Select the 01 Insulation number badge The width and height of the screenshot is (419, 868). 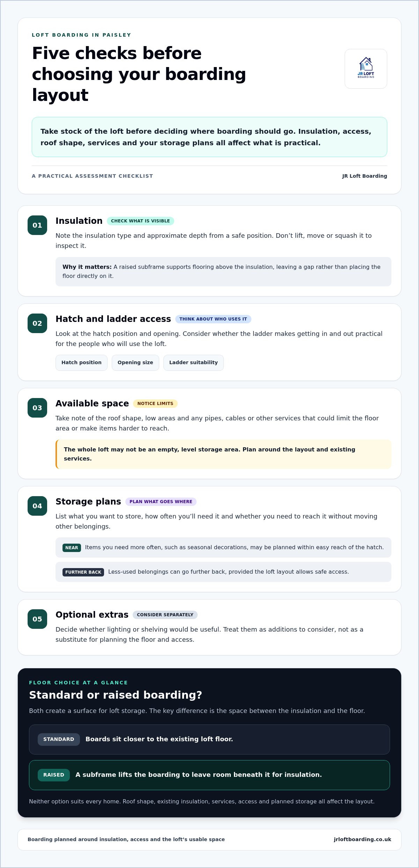(x=37, y=225)
